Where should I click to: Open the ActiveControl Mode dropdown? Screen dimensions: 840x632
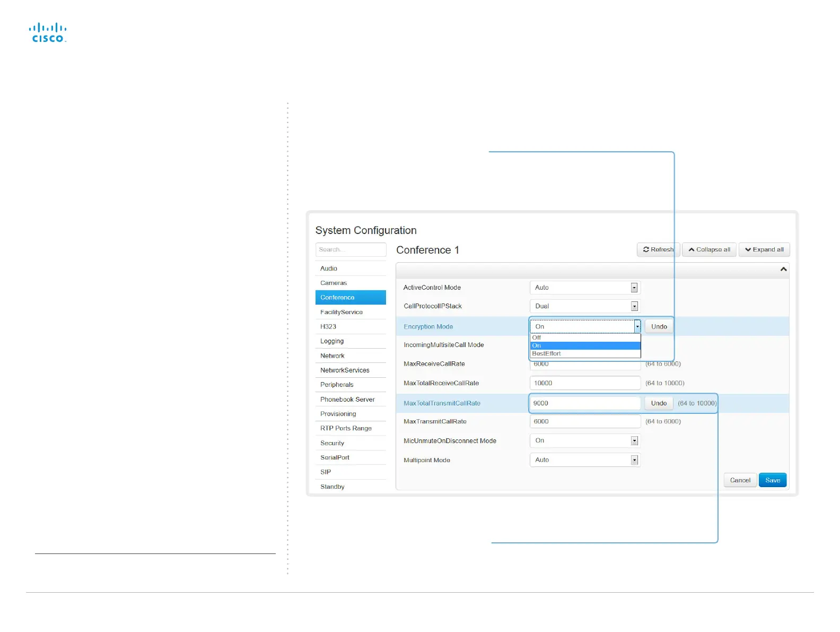pyautogui.click(x=585, y=288)
